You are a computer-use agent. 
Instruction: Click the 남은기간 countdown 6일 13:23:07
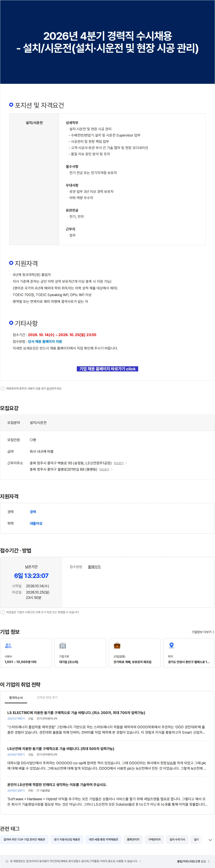[31, 575]
